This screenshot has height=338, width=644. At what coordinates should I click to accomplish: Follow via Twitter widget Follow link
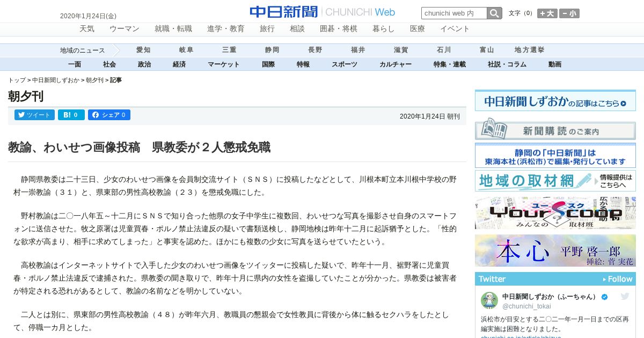pos(618,279)
